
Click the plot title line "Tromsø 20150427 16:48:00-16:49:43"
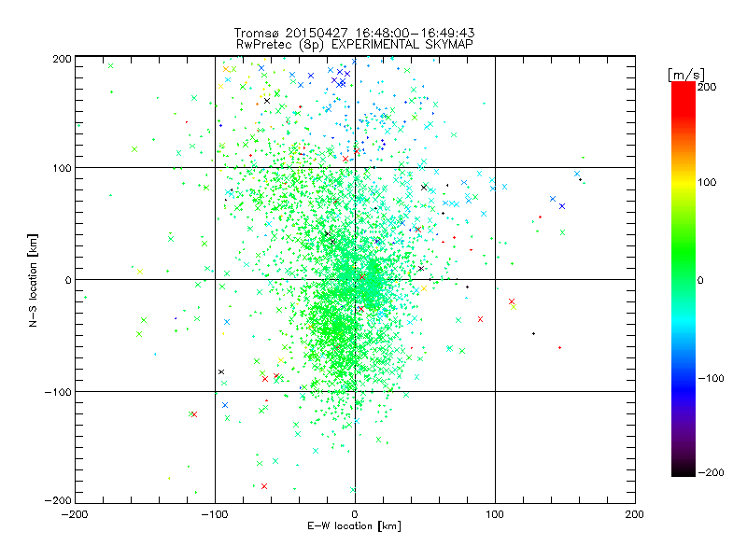tap(355, 33)
